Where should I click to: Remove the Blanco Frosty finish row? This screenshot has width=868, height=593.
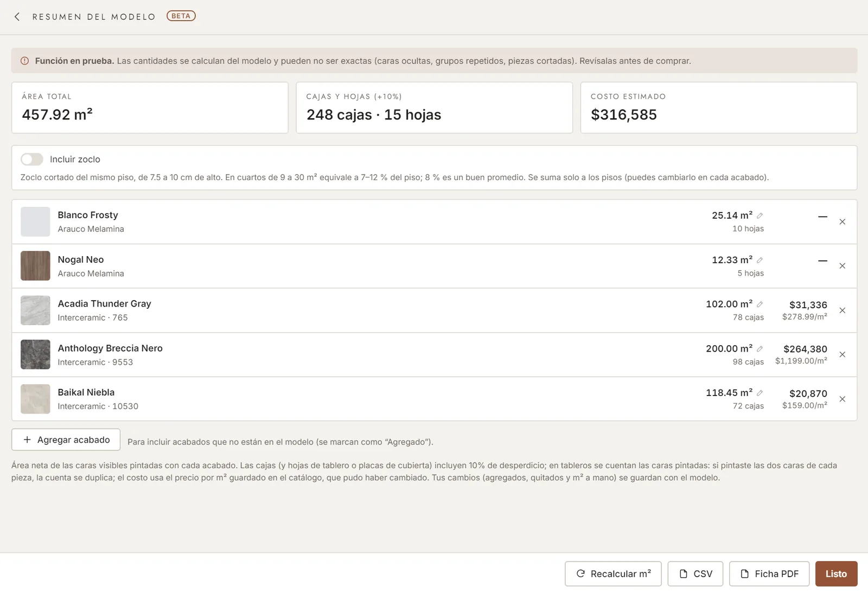842,222
